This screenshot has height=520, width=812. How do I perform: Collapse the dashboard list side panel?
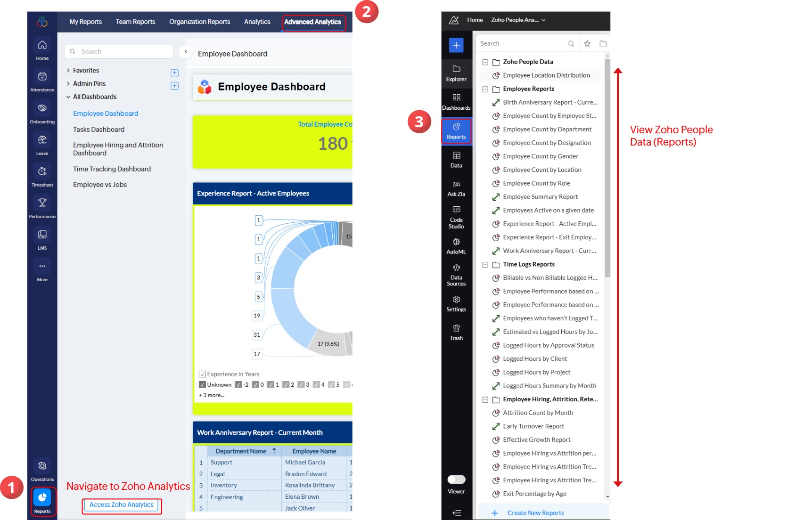[186, 52]
